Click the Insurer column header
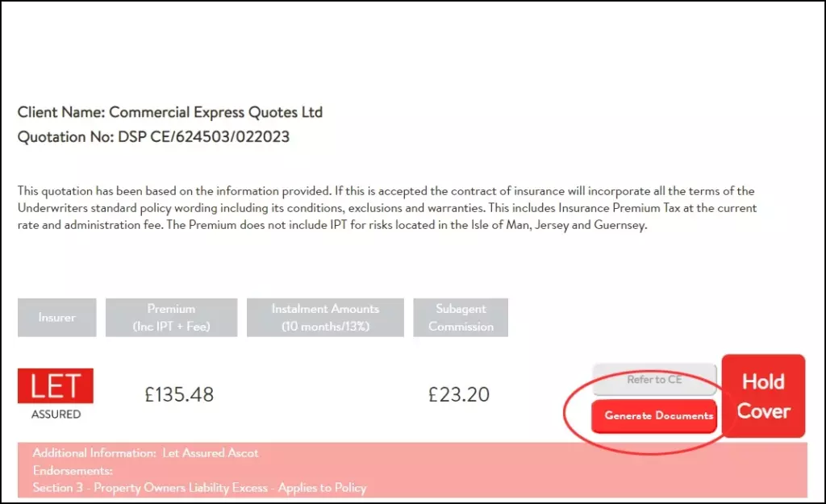The image size is (826, 504). 56,318
